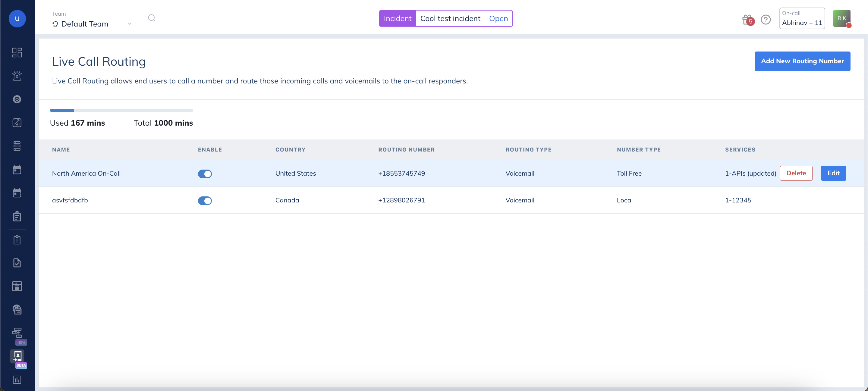868x391 pixels.
Task: Click the Incident banner tab
Action: (397, 18)
